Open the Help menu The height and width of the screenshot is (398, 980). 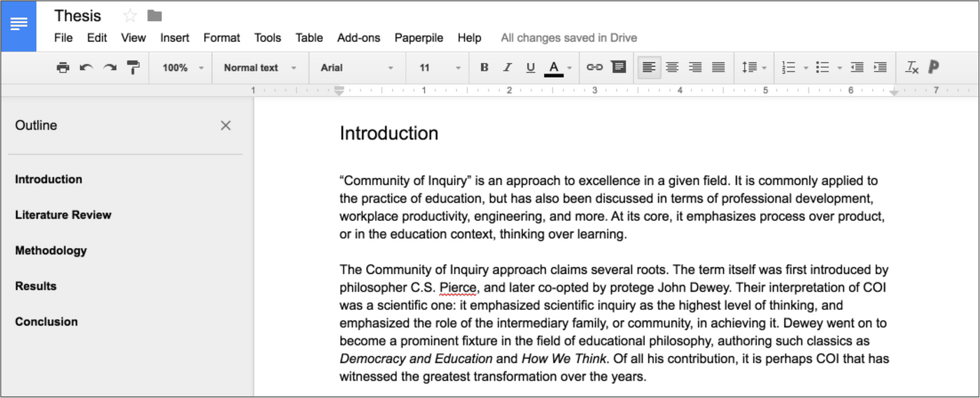470,38
